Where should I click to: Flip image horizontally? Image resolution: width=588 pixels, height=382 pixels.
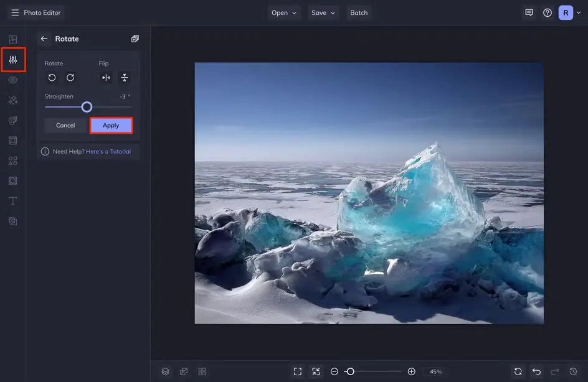pos(106,78)
